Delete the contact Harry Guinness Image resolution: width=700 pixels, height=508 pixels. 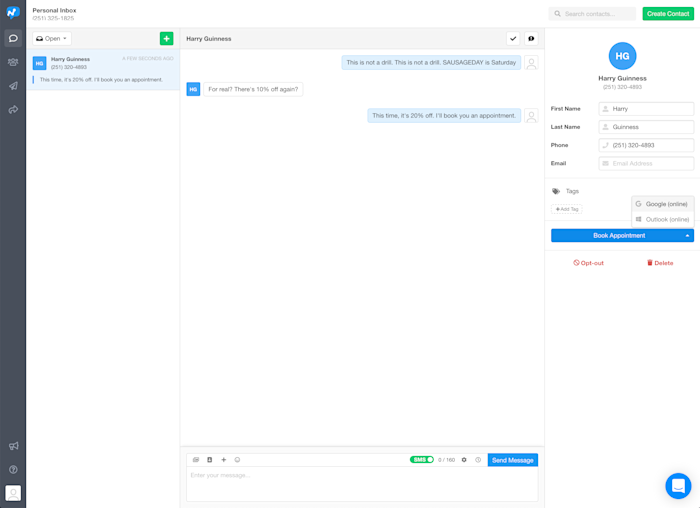click(660, 263)
